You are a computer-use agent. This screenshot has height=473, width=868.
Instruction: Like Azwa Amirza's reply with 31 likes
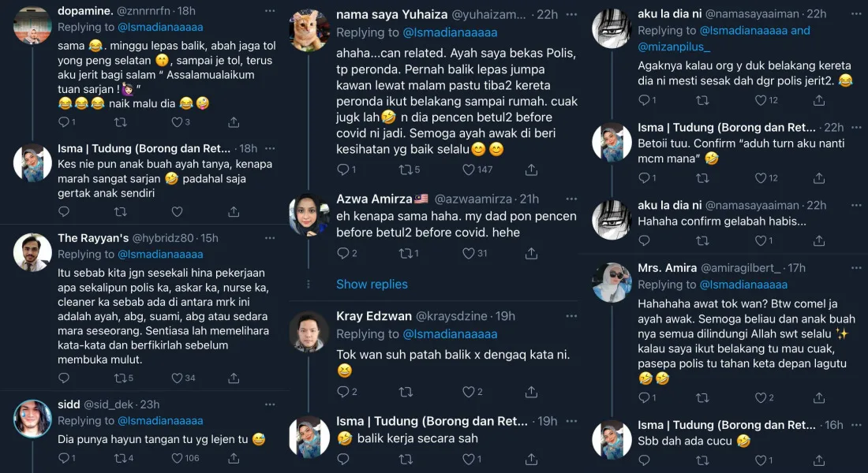point(470,253)
